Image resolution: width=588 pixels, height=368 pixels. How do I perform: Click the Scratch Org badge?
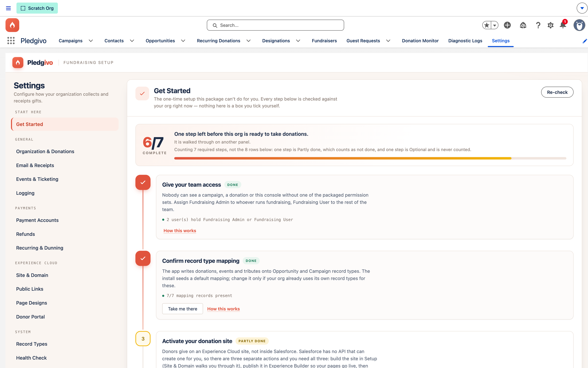[x=37, y=8]
